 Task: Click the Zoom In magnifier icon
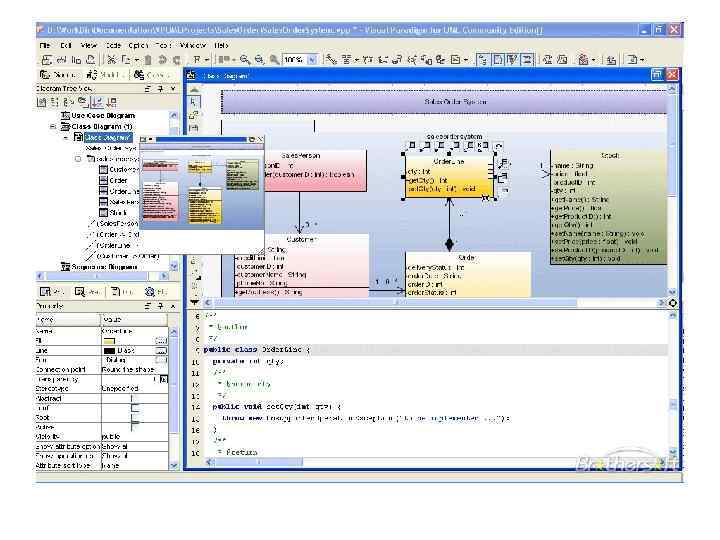pyautogui.click(x=245, y=60)
